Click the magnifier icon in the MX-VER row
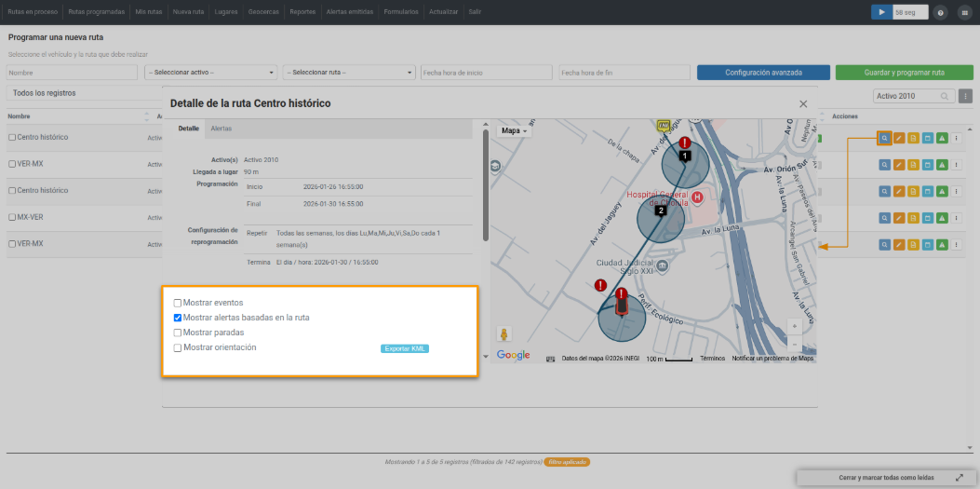The height and width of the screenshot is (489, 980). 884,218
